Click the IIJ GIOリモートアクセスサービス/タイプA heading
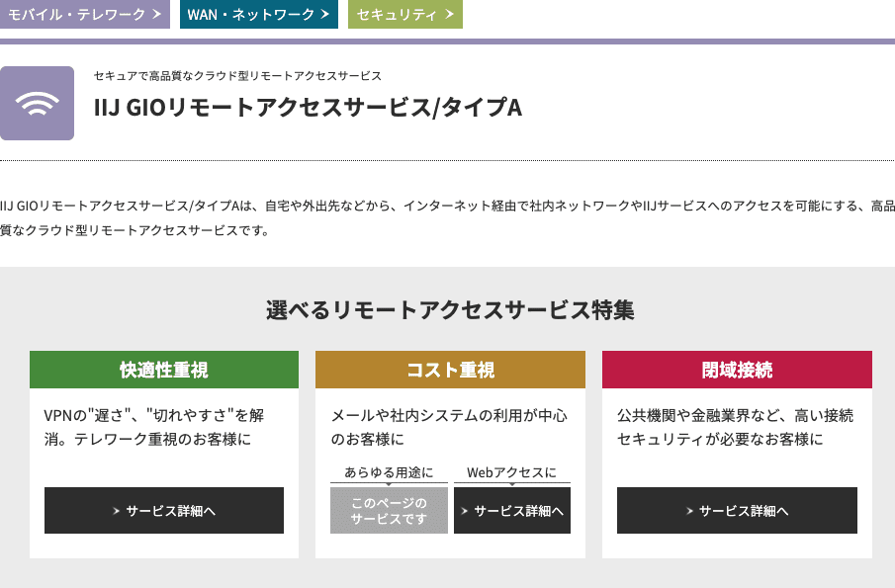The width and height of the screenshot is (895, 588). coord(308,107)
